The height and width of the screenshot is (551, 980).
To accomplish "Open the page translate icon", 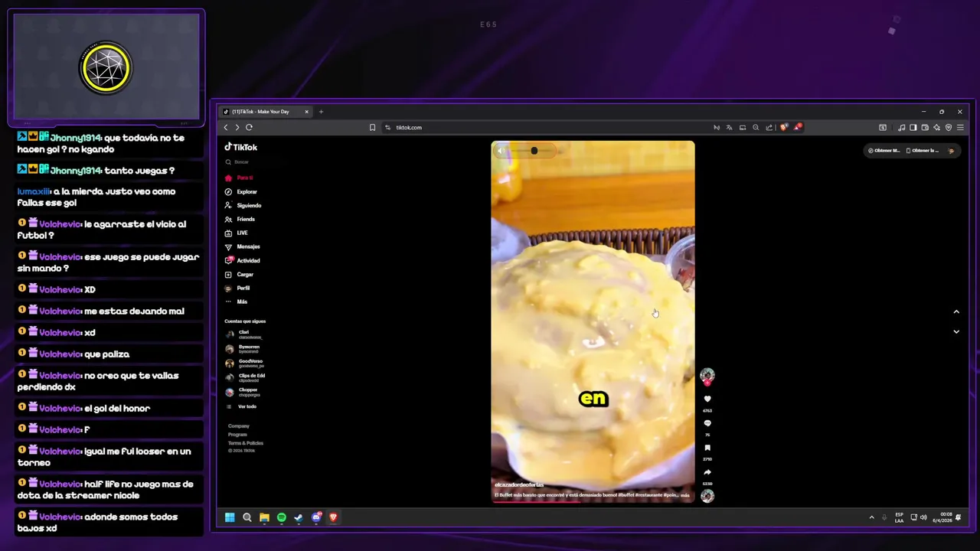I will 729,128.
